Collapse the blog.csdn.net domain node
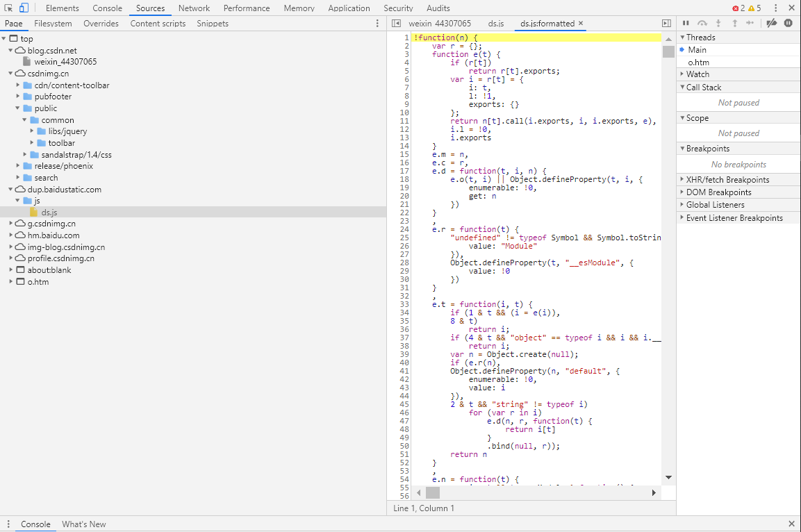The width and height of the screenshot is (801, 532). click(x=10, y=51)
